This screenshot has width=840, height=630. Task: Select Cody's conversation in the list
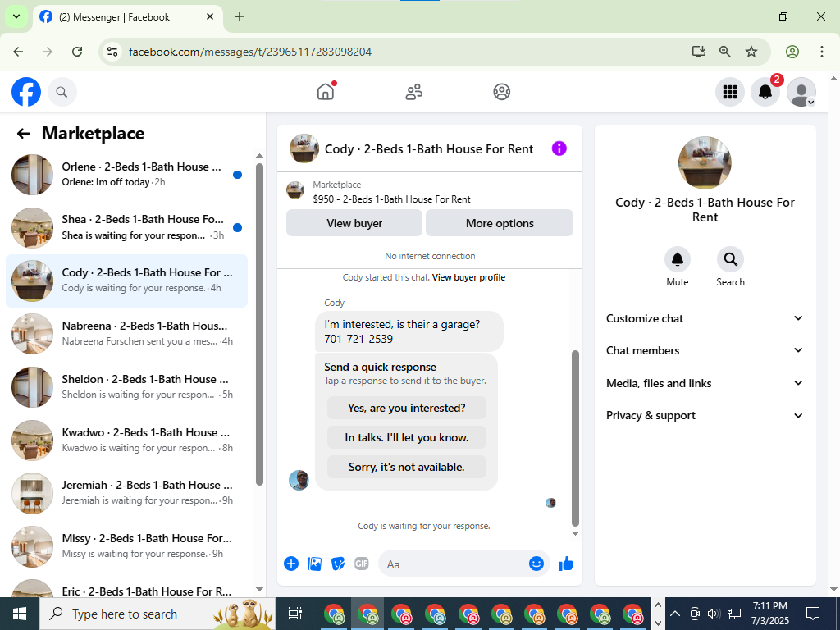click(x=126, y=281)
